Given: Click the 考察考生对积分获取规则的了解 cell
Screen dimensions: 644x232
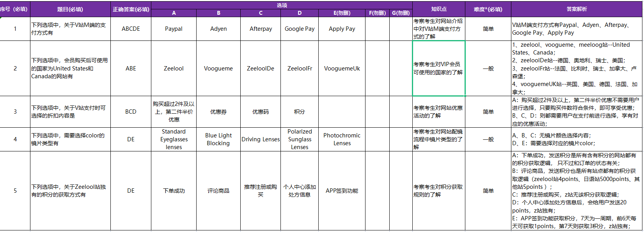Looking at the screenshot, I should pos(439,191).
